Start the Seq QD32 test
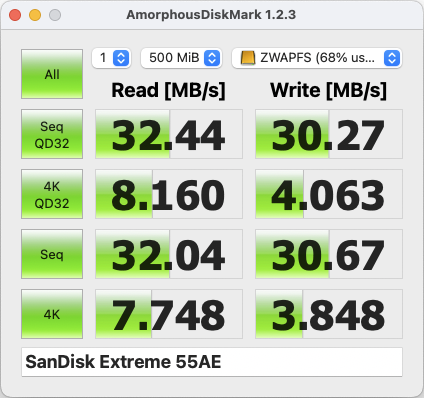The width and height of the screenshot is (424, 398). tap(52, 134)
